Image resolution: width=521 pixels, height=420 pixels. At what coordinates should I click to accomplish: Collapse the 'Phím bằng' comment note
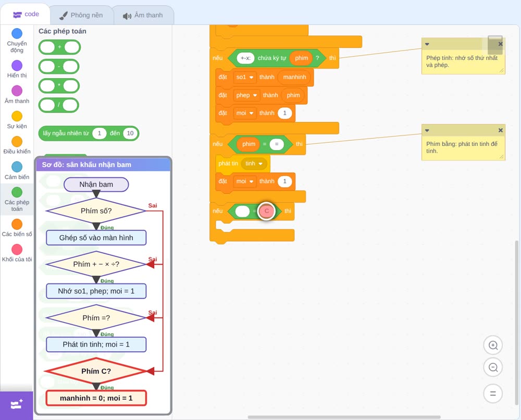427,131
